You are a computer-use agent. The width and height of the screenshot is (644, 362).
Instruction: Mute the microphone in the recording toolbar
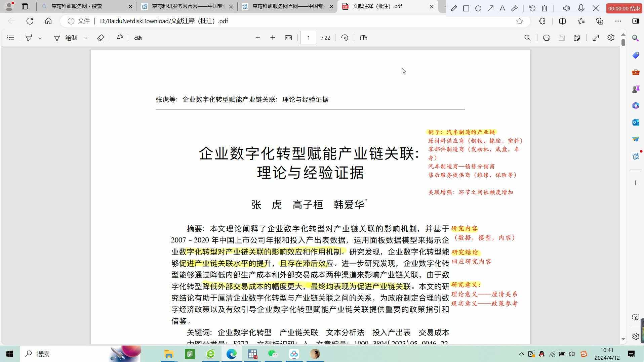point(581,8)
